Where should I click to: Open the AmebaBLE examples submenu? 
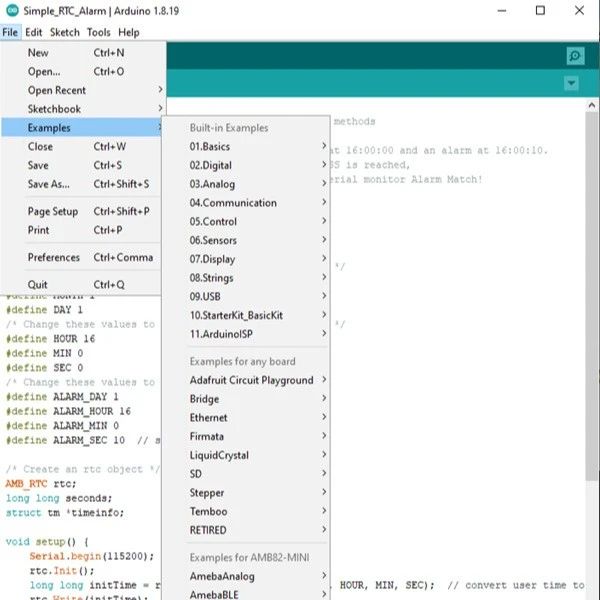246,594
